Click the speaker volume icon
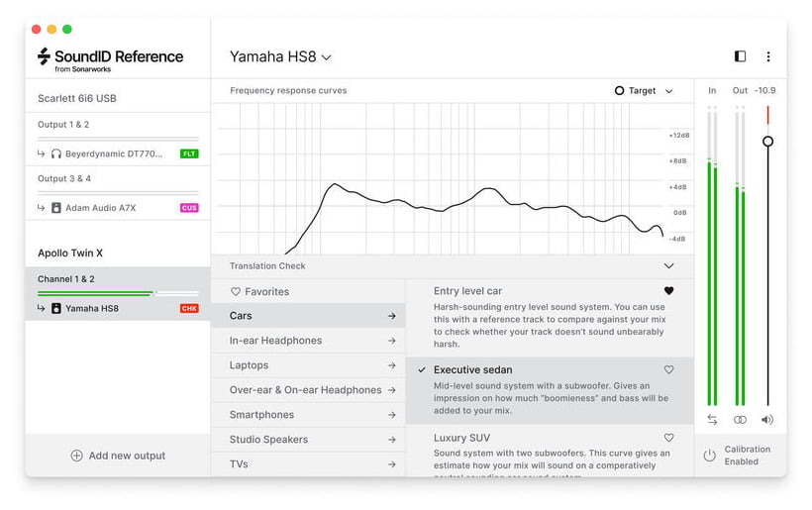 (767, 420)
